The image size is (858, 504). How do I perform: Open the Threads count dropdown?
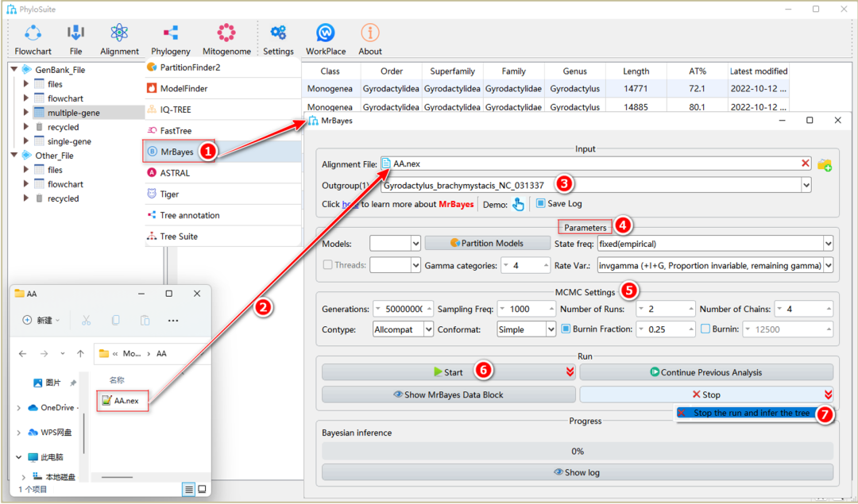[415, 265]
